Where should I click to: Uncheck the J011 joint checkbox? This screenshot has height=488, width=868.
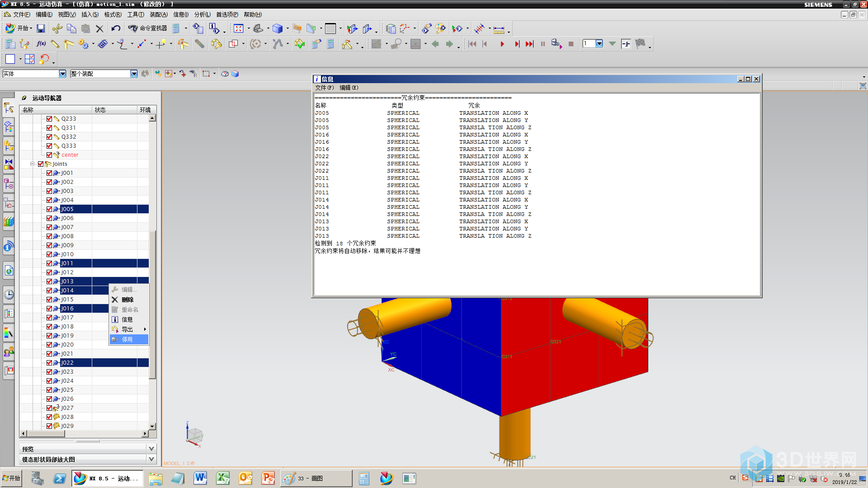[49, 263]
